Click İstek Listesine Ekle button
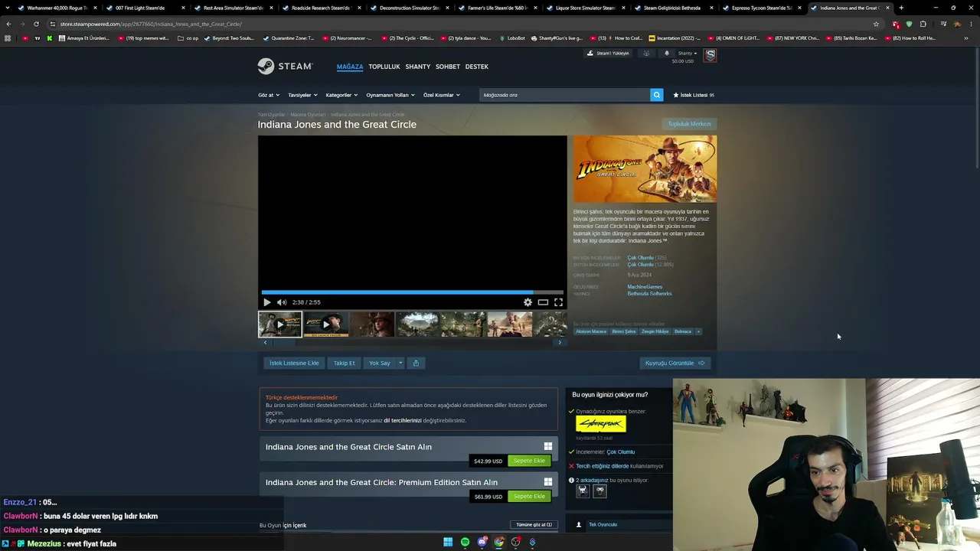This screenshot has height=551, width=980. pyautogui.click(x=294, y=363)
